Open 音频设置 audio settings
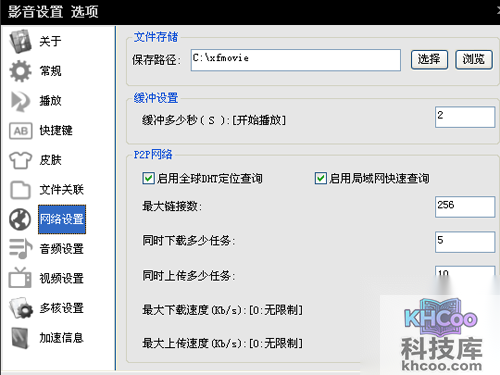The image size is (500, 375). 61,249
